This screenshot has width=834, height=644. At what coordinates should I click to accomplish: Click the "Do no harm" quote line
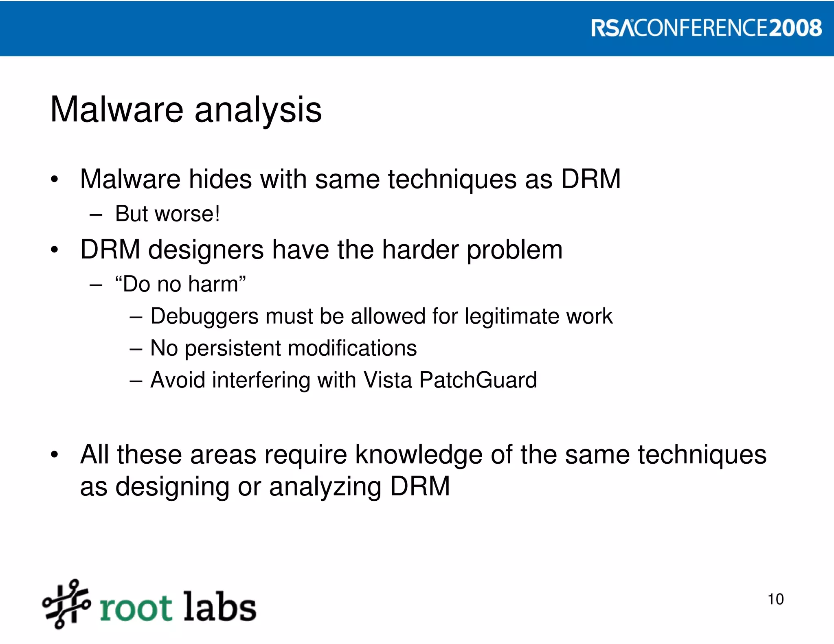coord(180,284)
